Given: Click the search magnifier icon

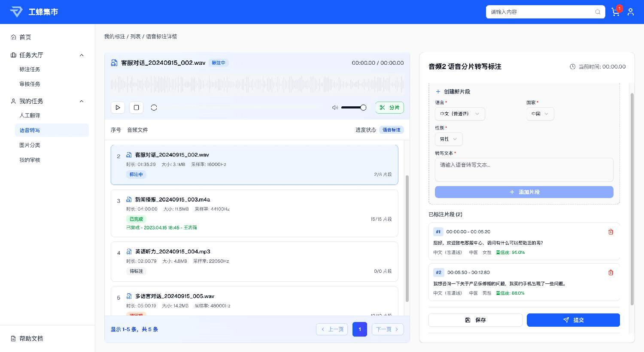Looking at the screenshot, I should tap(598, 12).
